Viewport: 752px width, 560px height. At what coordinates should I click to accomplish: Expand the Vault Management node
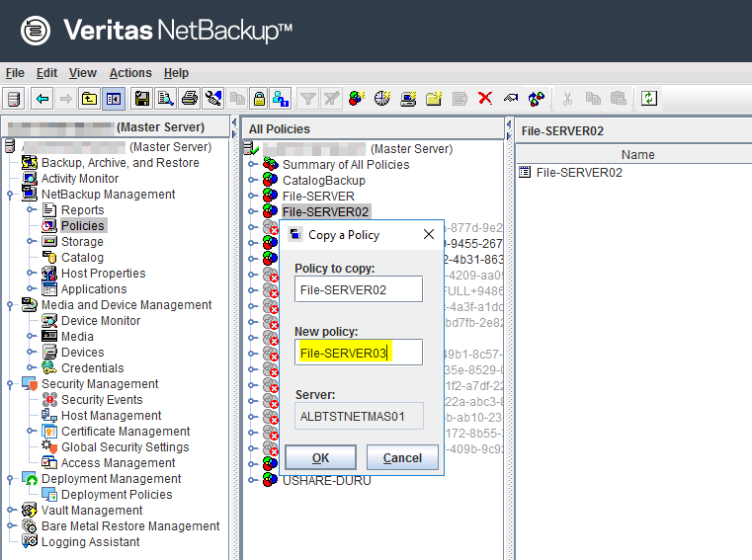(10, 511)
